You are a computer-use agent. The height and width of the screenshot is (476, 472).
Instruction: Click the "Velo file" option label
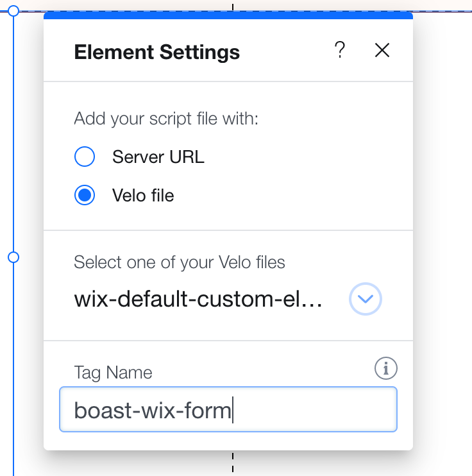point(142,195)
